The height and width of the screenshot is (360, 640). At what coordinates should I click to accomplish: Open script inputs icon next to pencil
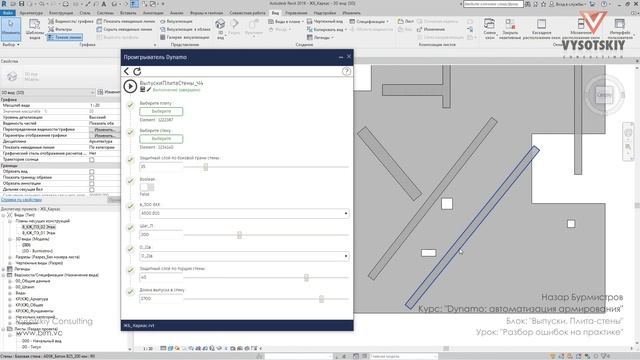point(142,89)
